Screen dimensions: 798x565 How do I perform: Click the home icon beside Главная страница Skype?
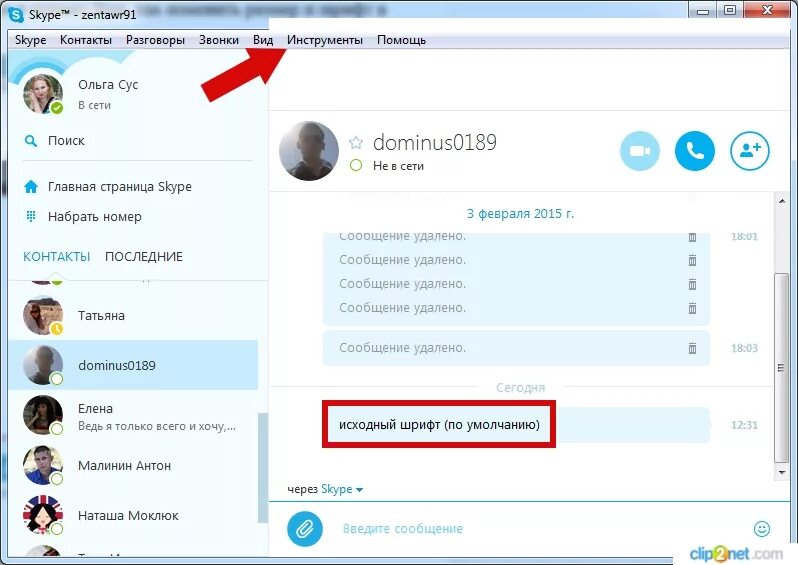[31, 187]
